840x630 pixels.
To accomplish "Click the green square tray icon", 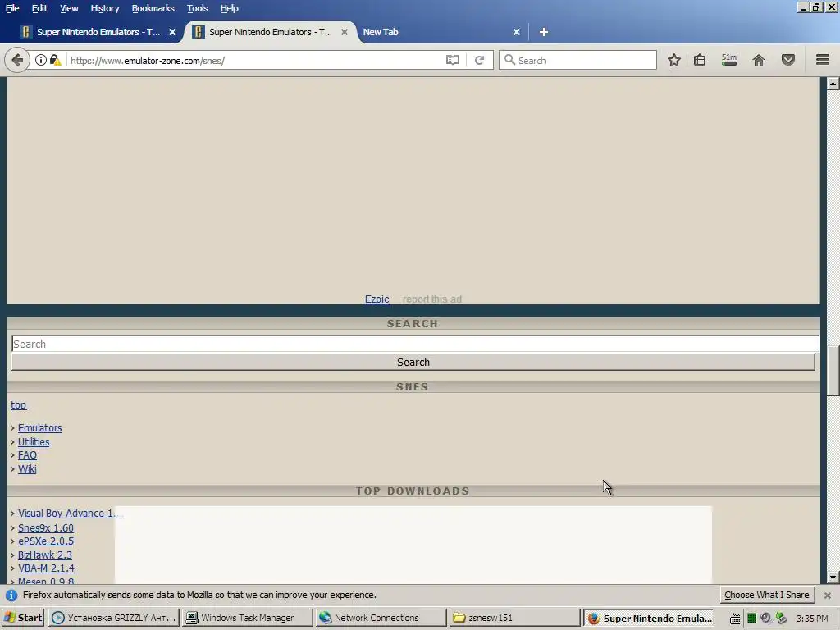I will tap(751, 619).
